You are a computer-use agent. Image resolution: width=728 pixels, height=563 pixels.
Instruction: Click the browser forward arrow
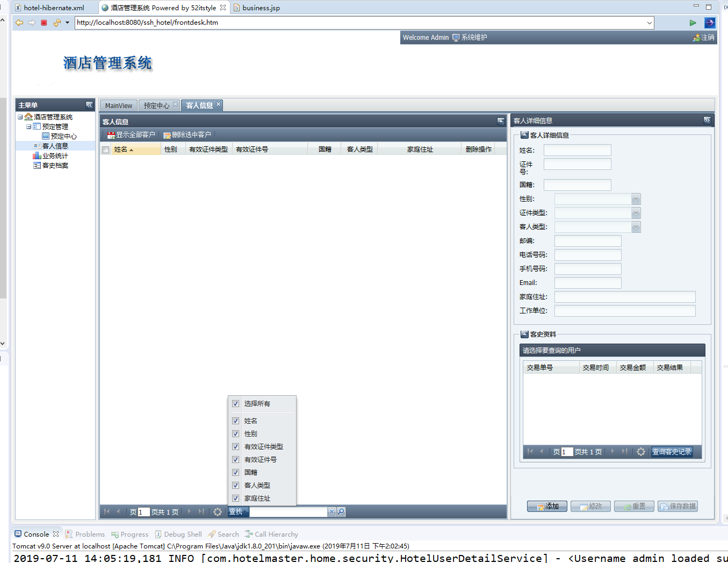pyautogui.click(x=32, y=23)
